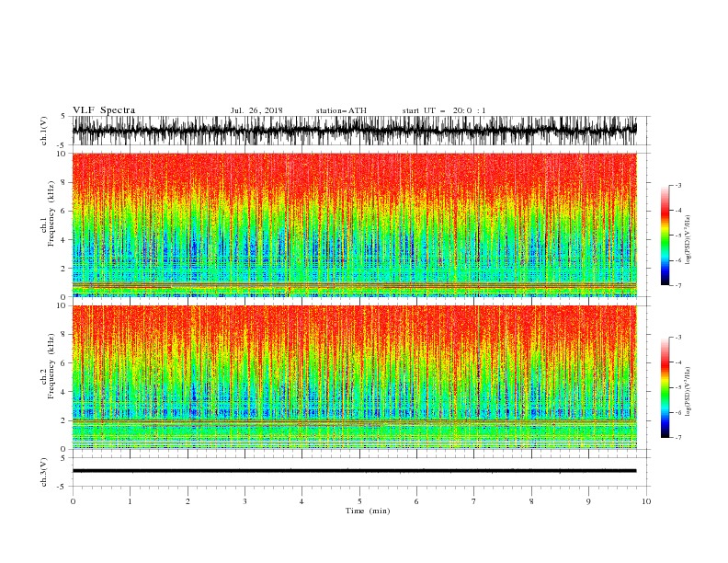The image size is (728, 563).
Task: Click the "6" kHz tick on ch.1 spectrogram
Action: 63,212
